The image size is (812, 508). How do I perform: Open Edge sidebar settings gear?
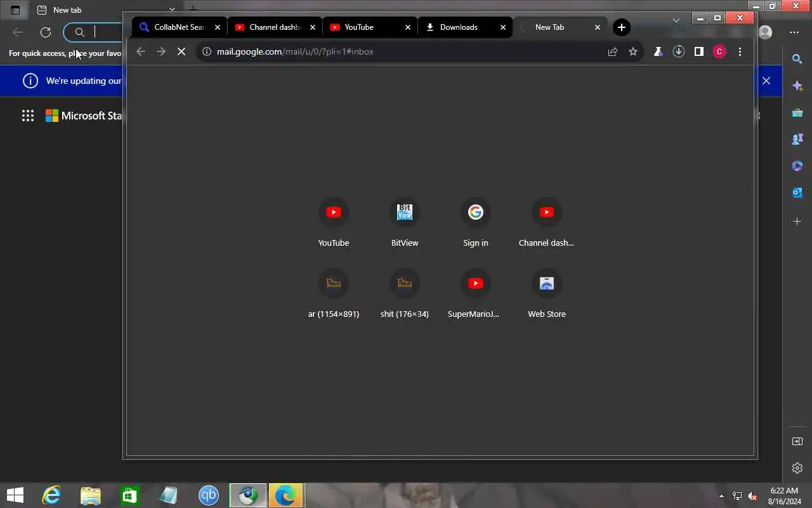[797, 468]
